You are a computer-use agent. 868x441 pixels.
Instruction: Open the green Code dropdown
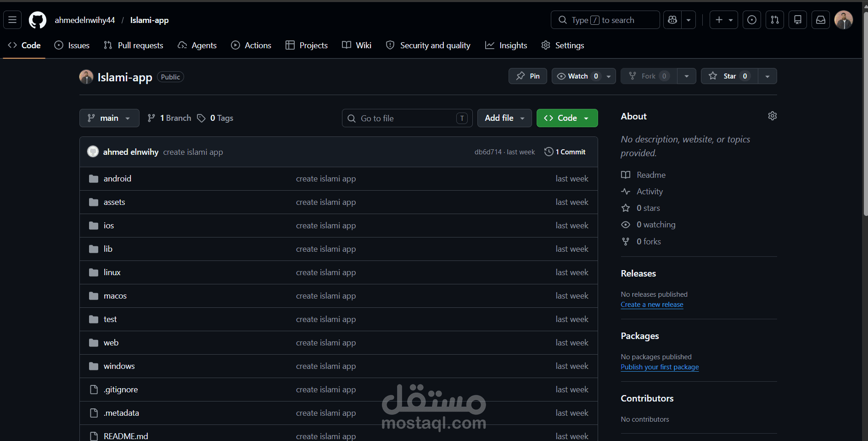pyautogui.click(x=567, y=118)
